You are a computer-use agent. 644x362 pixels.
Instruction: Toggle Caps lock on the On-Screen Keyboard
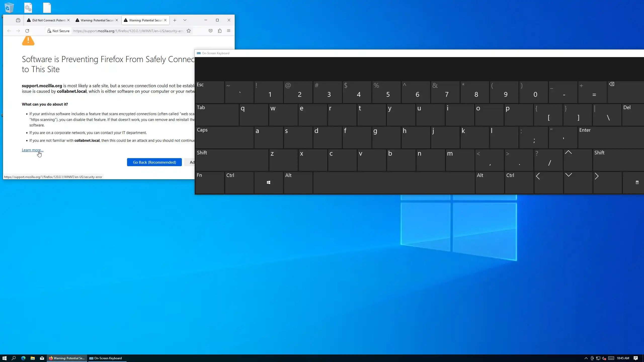[224, 137]
